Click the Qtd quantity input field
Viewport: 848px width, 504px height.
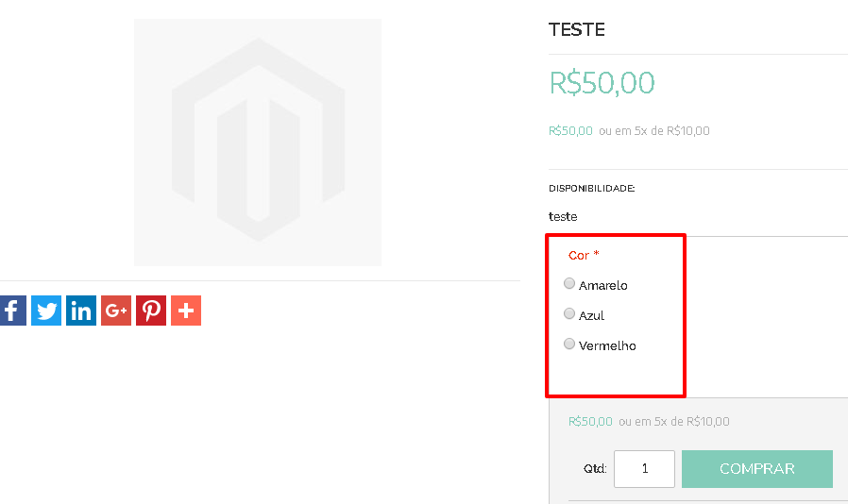pos(644,469)
